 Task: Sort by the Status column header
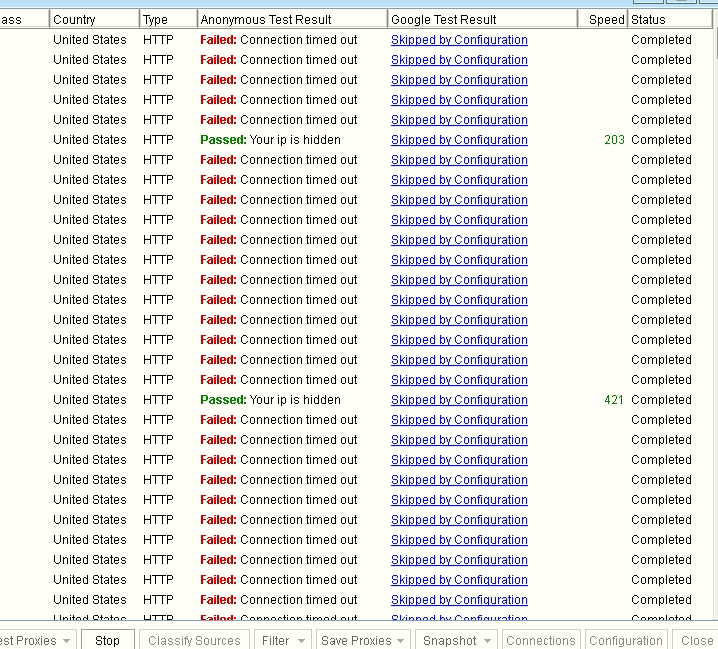670,20
